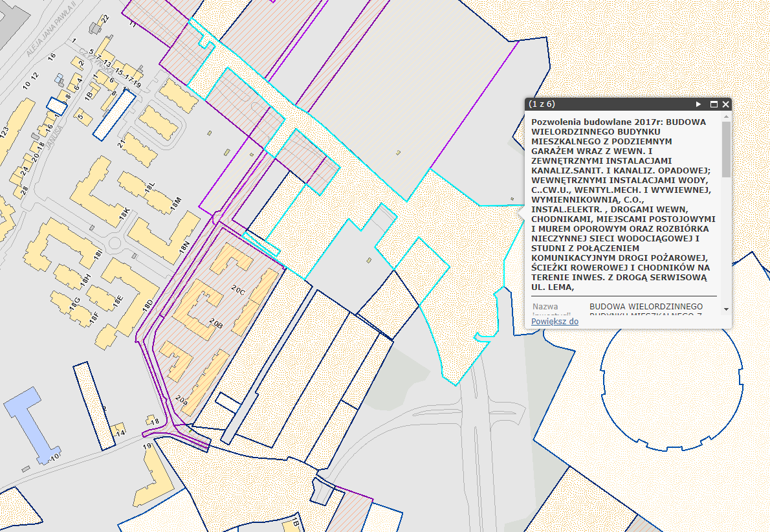Maximize the info popup window
Viewport: 770px width, 532px height.
coord(714,104)
